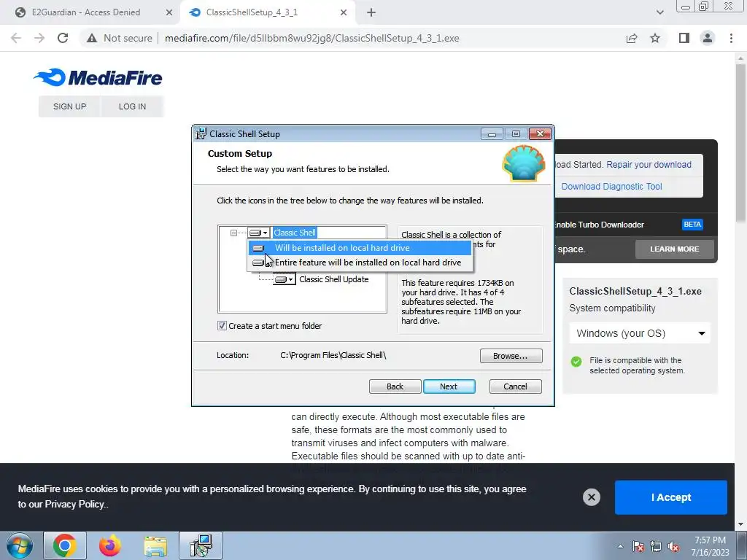Image resolution: width=747 pixels, height=560 pixels.
Task: Click the BETA badge for Turbo Downloader
Action: tap(692, 225)
